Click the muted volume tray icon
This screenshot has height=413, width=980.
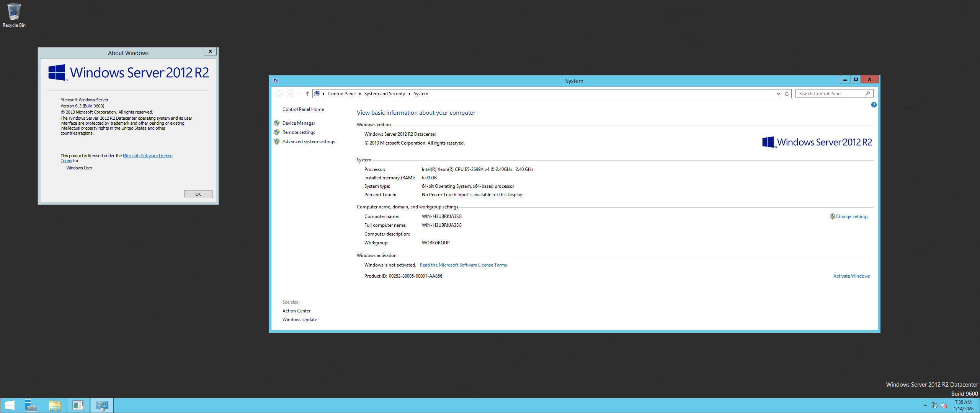click(x=944, y=405)
